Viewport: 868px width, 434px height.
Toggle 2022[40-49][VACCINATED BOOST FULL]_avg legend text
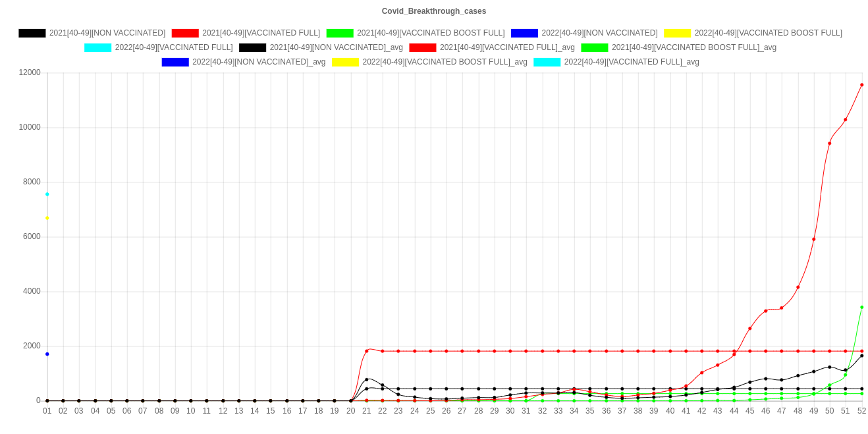click(445, 62)
